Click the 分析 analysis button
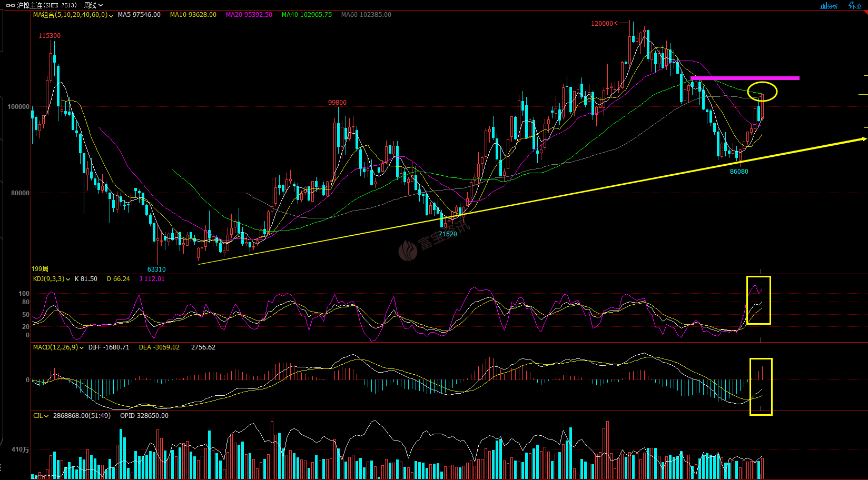This screenshot has height=480, width=868. [829, 6]
